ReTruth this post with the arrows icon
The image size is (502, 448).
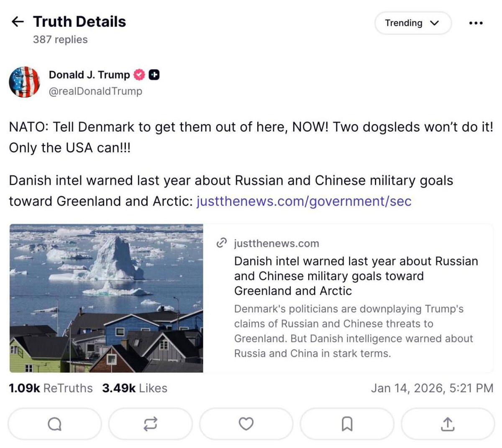tap(151, 424)
